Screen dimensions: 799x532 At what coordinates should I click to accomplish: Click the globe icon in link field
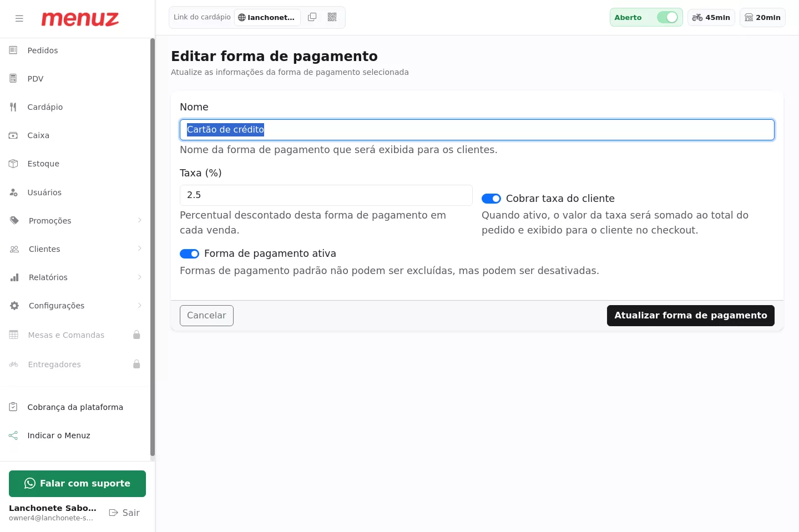242,18
